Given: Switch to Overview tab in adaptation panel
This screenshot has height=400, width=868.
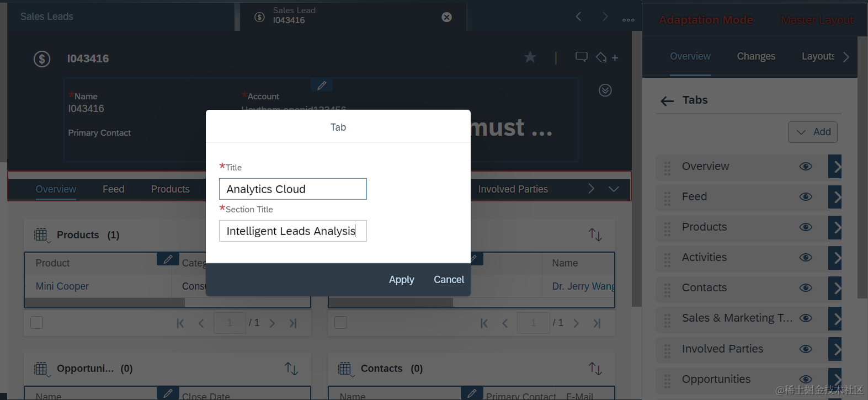Looking at the screenshot, I should 690,56.
